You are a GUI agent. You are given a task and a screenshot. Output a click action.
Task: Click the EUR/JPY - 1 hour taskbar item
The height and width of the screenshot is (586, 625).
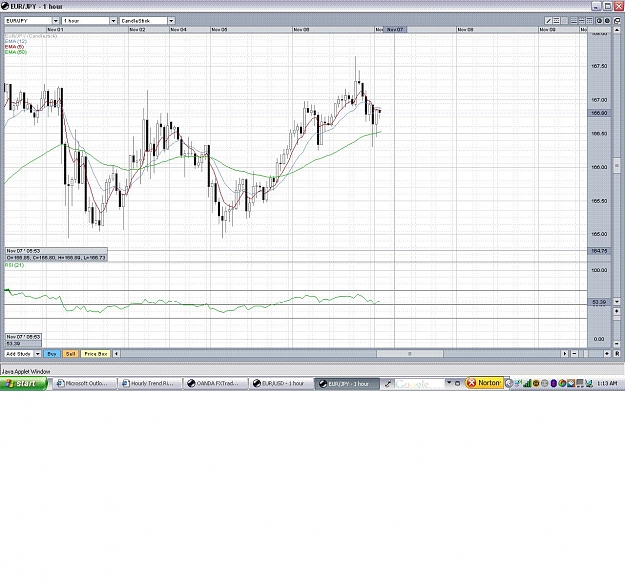347,383
